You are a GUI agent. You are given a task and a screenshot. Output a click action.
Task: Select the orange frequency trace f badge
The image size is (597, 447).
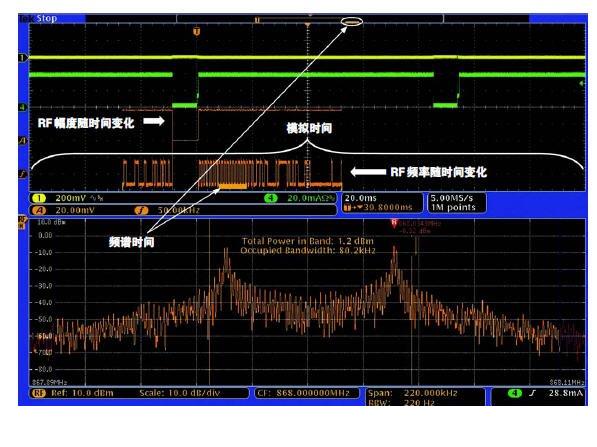[x=141, y=210]
